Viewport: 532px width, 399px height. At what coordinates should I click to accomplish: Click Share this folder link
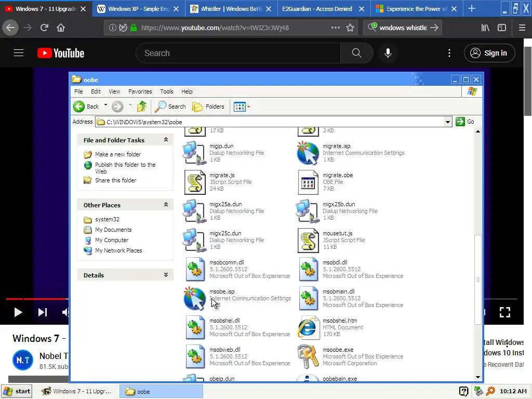[115, 180]
